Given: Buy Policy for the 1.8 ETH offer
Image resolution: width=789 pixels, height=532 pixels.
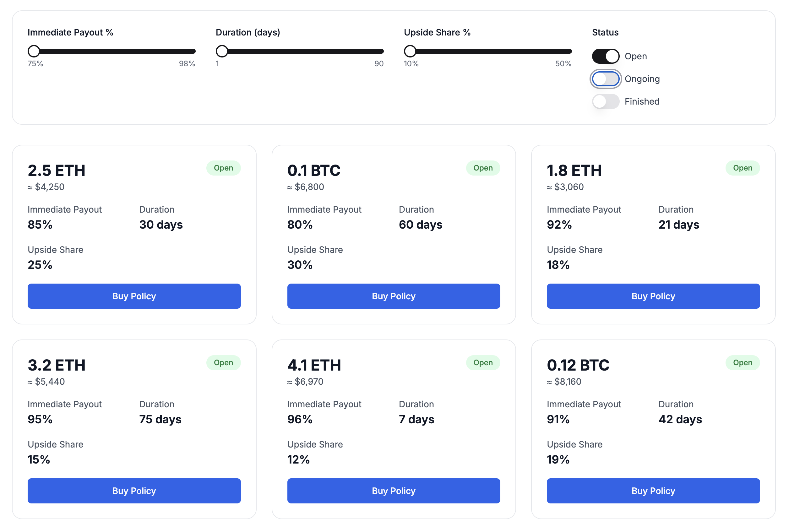Looking at the screenshot, I should pyautogui.click(x=653, y=296).
